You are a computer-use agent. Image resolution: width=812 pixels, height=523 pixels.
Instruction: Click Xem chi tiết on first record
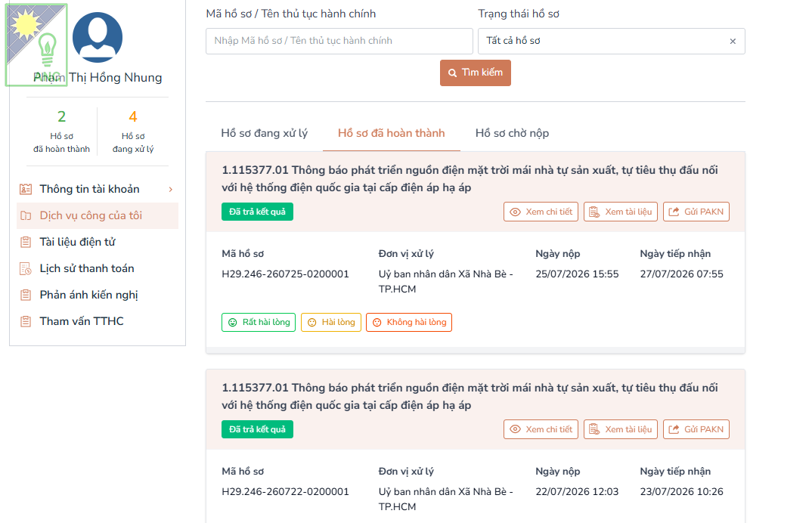click(x=541, y=212)
